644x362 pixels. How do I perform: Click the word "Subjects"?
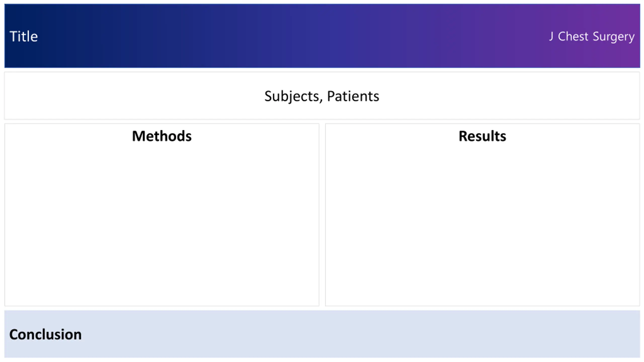[x=292, y=96]
